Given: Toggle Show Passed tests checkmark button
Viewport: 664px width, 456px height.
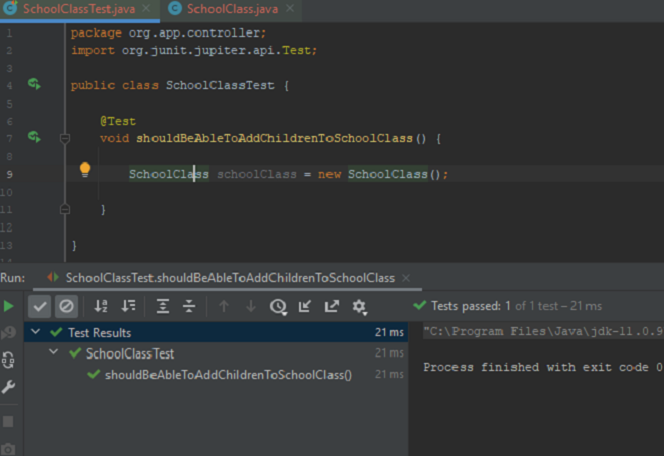Looking at the screenshot, I should [39, 306].
